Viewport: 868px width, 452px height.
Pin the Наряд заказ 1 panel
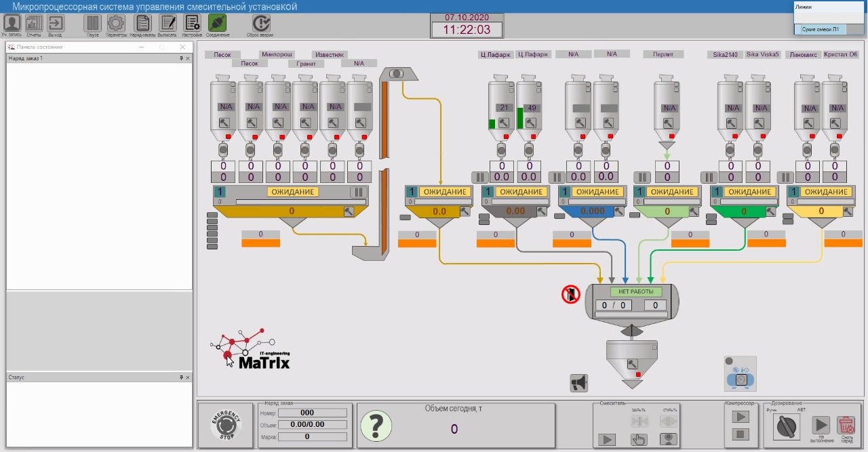181,58
